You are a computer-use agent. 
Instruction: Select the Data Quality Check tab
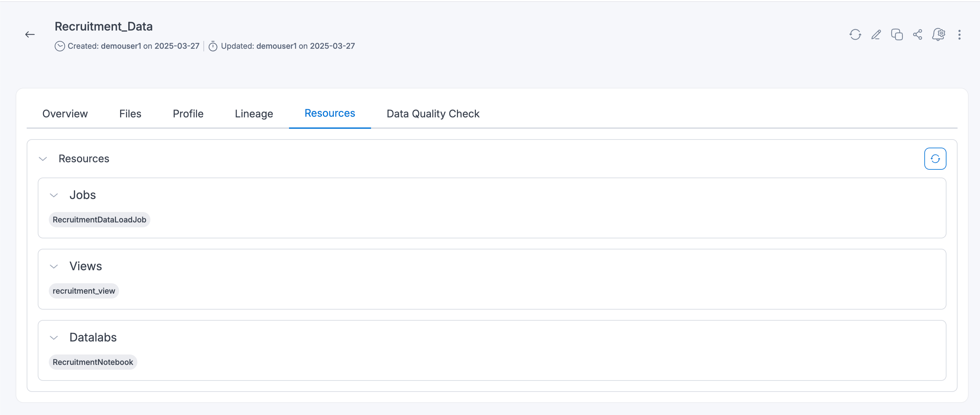(433, 114)
